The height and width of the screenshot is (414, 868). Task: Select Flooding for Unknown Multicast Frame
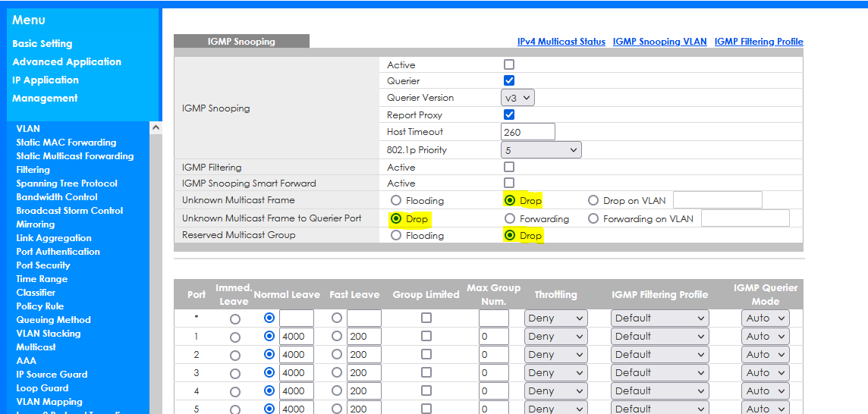[396, 201]
